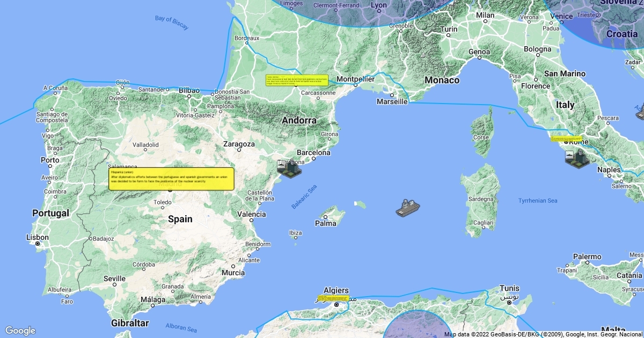Click the Tunis capital marker
644x338 pixels.
(x=509, y=302)
